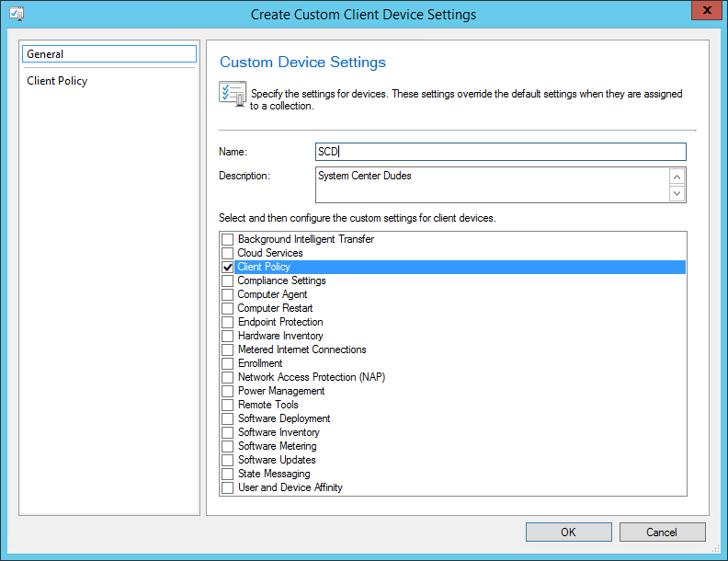Select the General page in sidebar

(x=109, y=54)
